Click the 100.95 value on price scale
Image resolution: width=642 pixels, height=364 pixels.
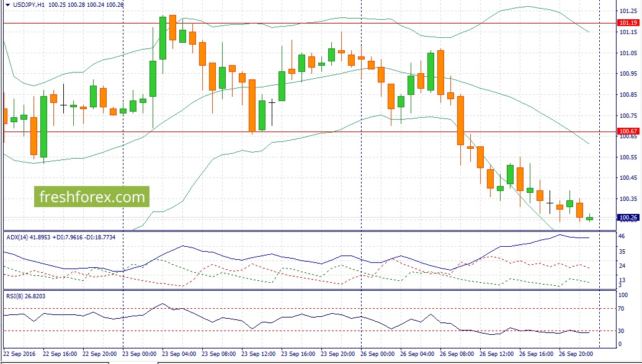tap(628, 74)
